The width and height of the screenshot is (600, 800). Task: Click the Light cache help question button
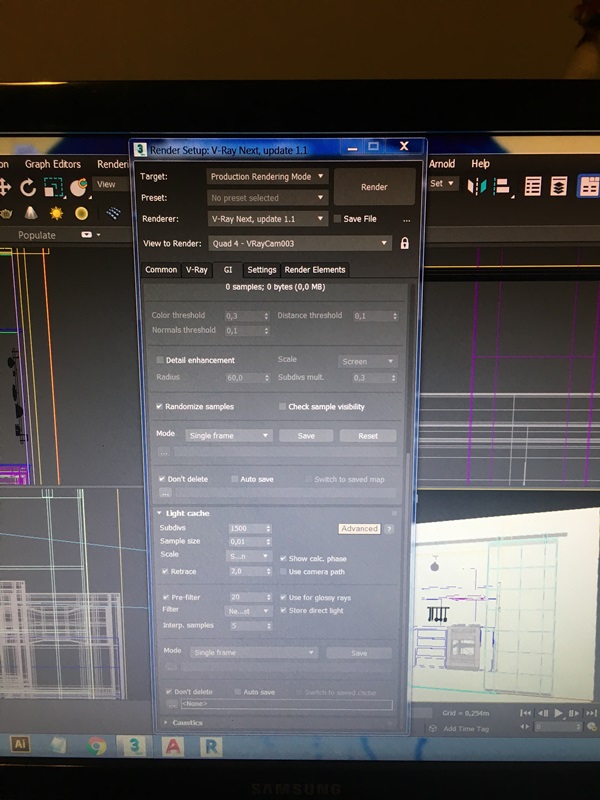point(389,529)
